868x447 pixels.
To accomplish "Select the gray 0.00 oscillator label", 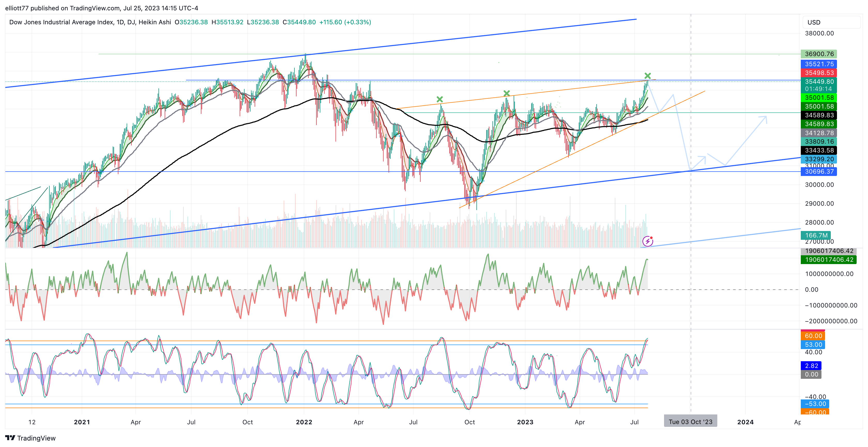I will 811,375.
